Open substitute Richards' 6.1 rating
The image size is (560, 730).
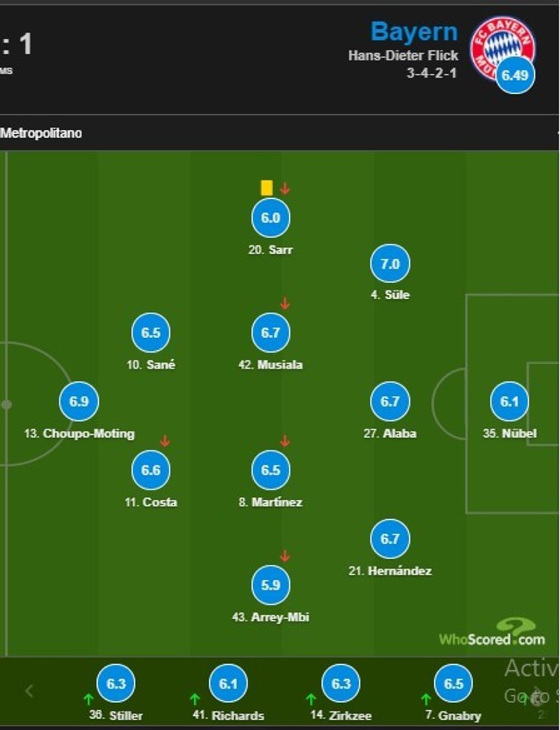(229, 683)
